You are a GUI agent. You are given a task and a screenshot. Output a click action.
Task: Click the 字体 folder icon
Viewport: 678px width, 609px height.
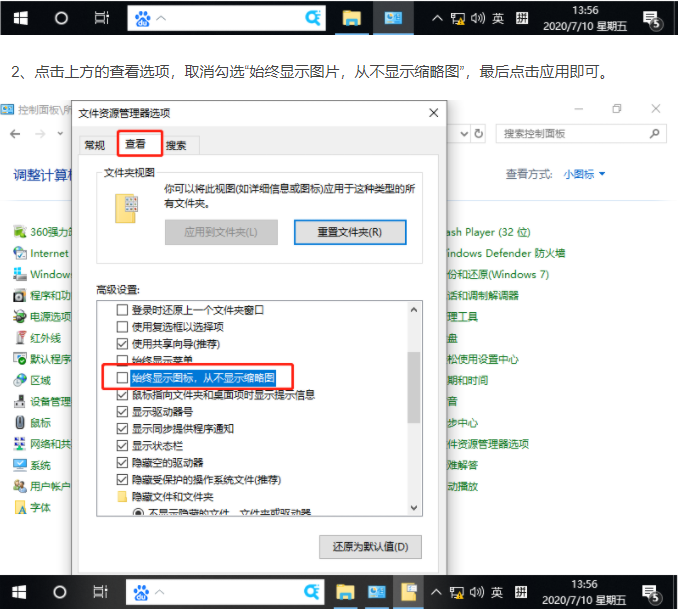[x=20, y=507]
